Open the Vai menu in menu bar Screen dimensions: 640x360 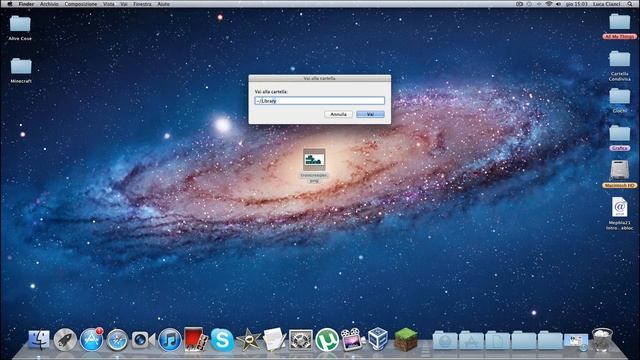(124, 4)
